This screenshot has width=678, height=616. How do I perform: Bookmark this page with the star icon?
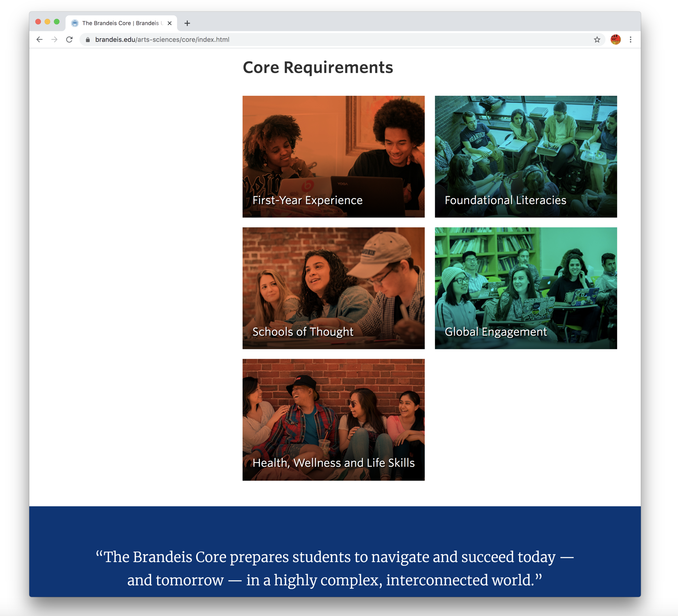597,40
